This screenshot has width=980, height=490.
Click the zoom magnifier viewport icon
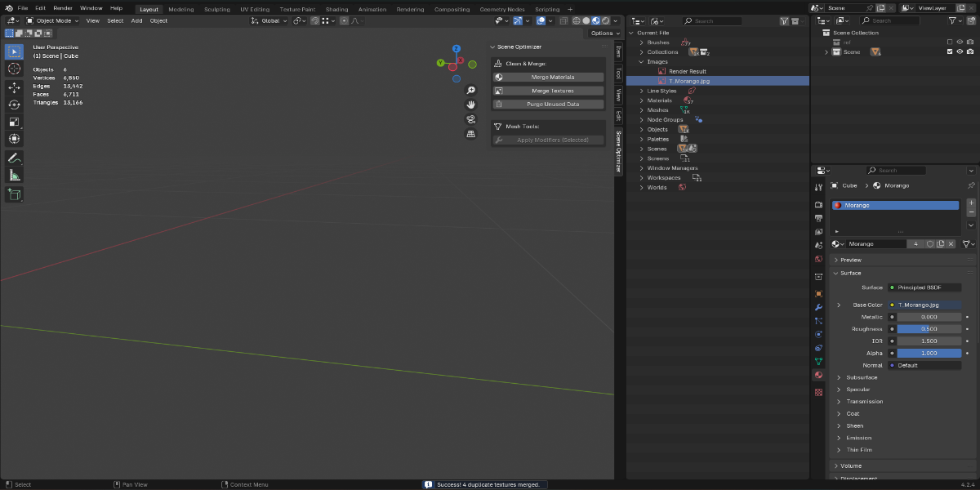coord(471,91)
